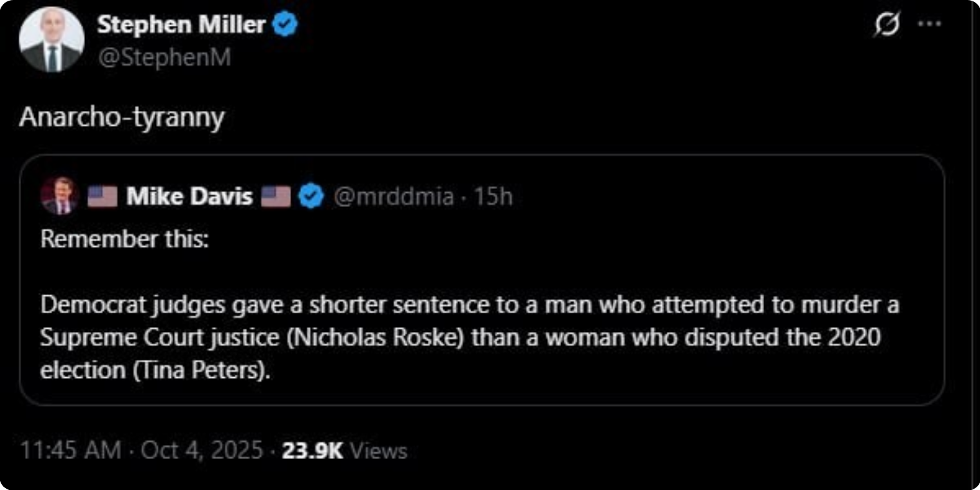The width and height of the screenshot is (980, 490).
Task: Open Stephen Miller's profile via display name
Action: tap(181, 25)
